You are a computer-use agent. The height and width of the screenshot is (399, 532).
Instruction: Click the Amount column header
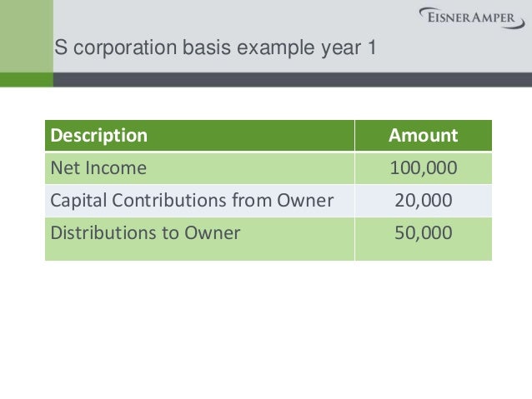[424, 135]
